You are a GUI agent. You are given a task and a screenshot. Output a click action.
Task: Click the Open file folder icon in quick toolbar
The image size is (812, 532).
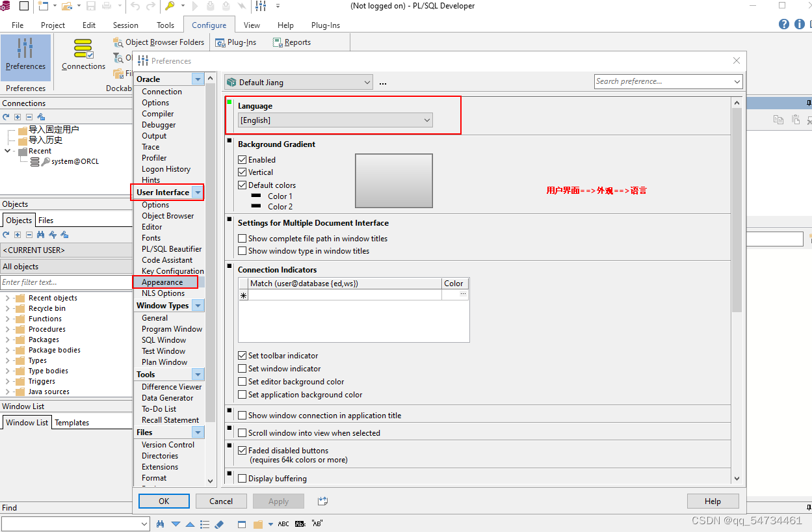[67, 6]
